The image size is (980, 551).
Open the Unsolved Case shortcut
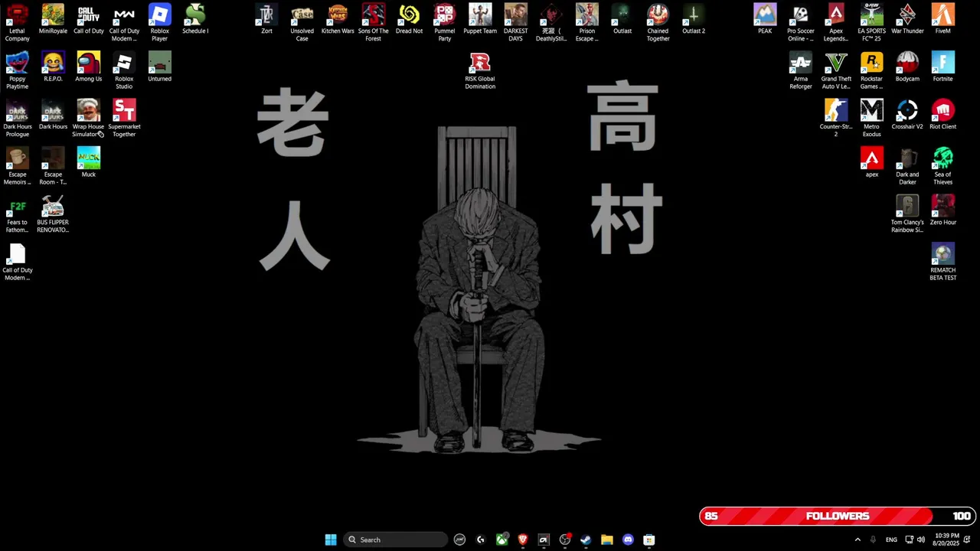302,22
